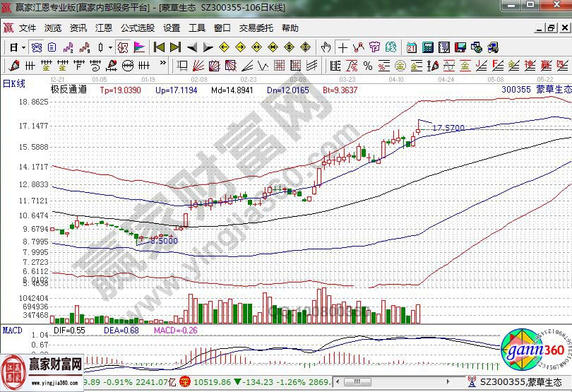Select the crosshair cursor tool
Screen dimensions: 572x392
click(x=342, y=47)
